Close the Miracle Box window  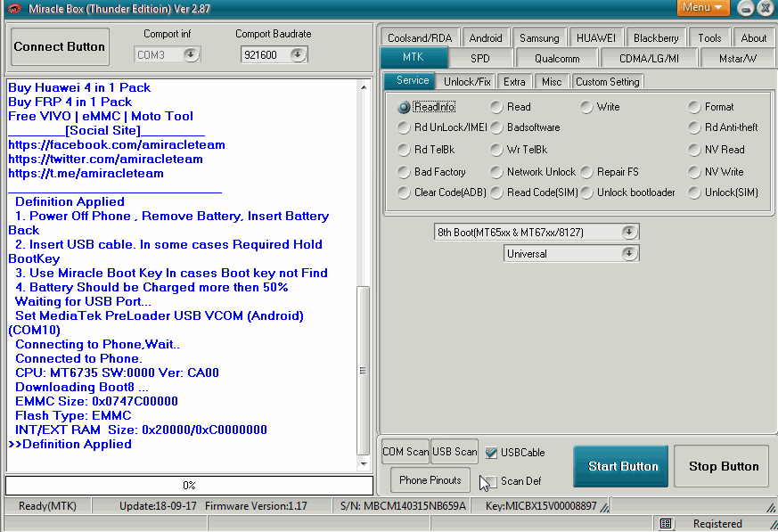tap(766, 8)
